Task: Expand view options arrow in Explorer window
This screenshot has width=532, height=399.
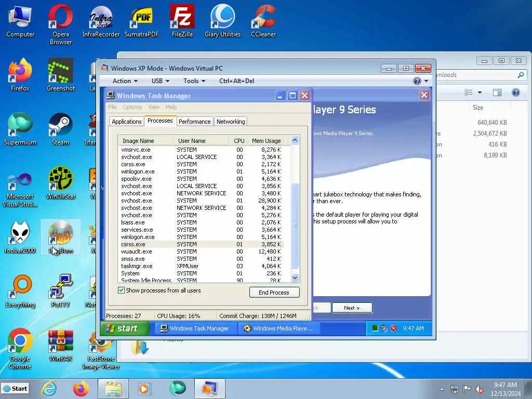Action: click(x=480, y=92)
